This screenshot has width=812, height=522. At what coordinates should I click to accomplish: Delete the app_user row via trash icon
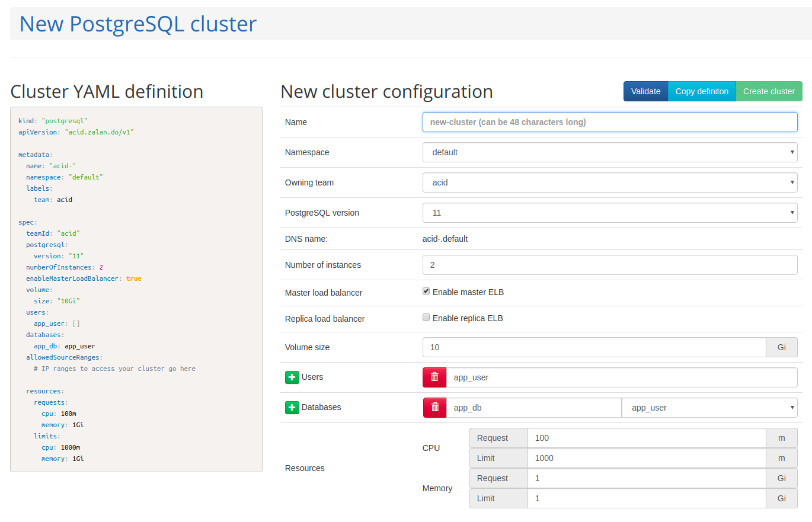point(434,377)
